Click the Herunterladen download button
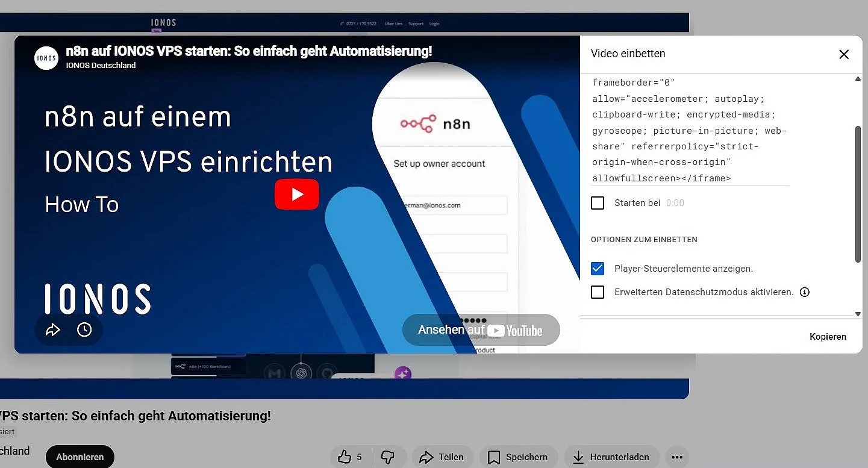The width and height of the screenshot is (868, 468). [611, 457]
